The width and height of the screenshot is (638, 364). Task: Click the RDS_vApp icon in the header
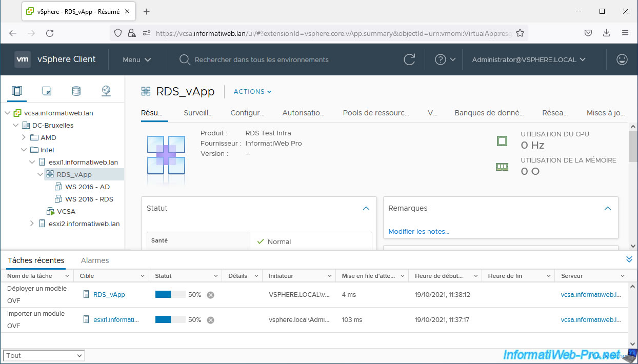point(146,91)
